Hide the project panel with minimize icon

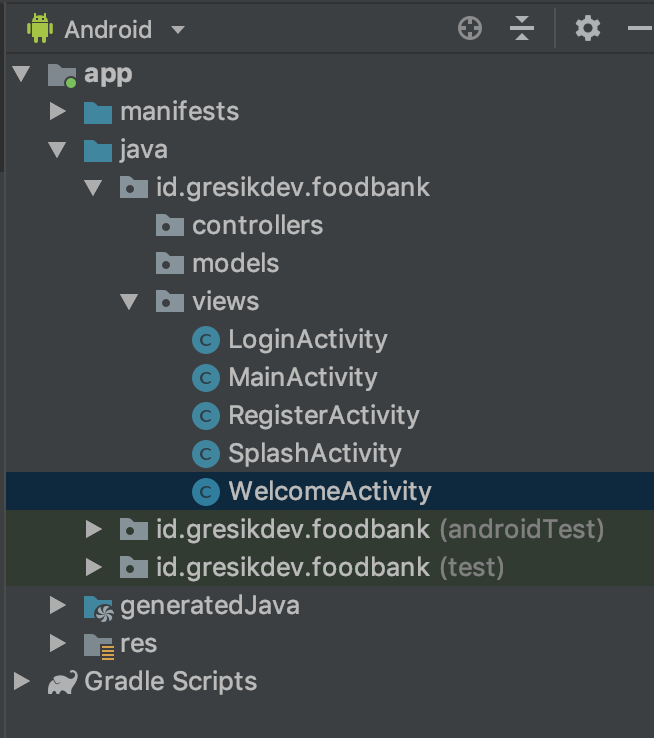point(640,29)
